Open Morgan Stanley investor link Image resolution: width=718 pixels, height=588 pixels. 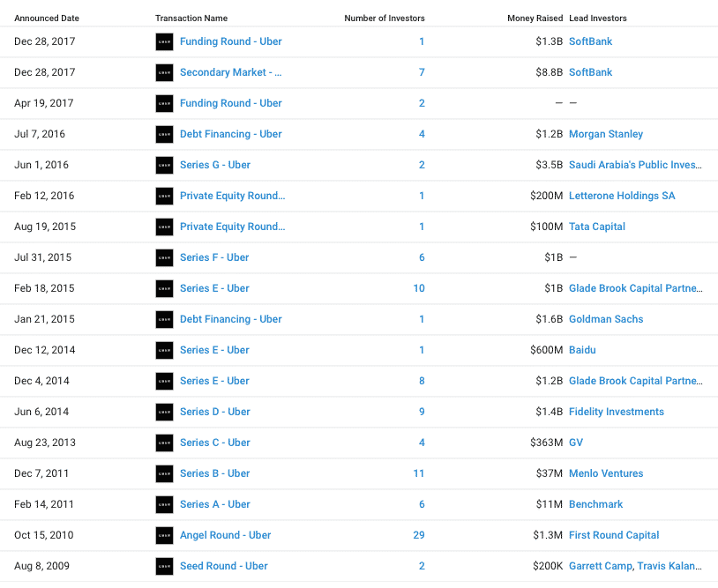(606, 134)
